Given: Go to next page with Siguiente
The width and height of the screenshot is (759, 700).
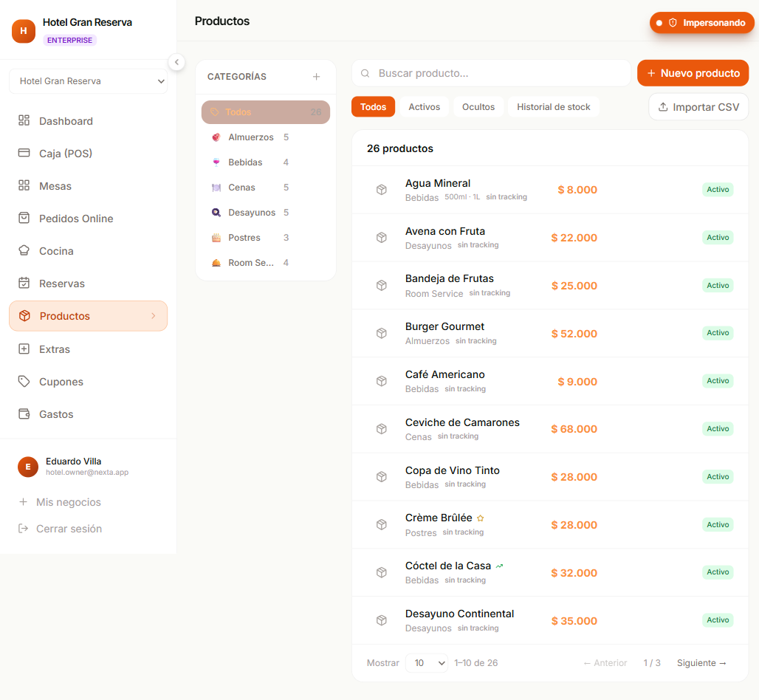Looking at the screenshot, I should 701,663.
